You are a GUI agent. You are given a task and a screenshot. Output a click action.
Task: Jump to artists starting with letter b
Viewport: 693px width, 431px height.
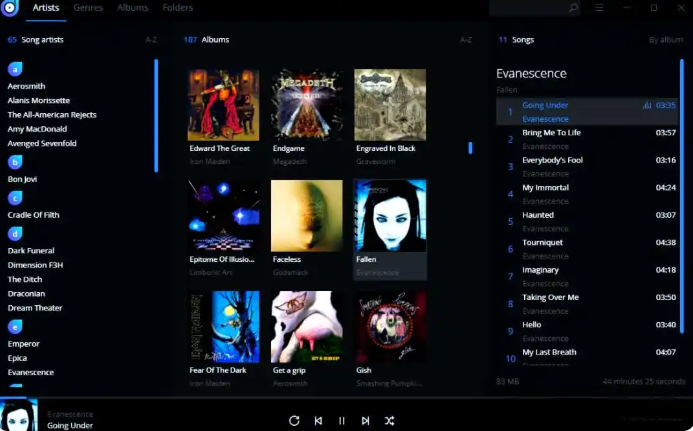point(15,162)
